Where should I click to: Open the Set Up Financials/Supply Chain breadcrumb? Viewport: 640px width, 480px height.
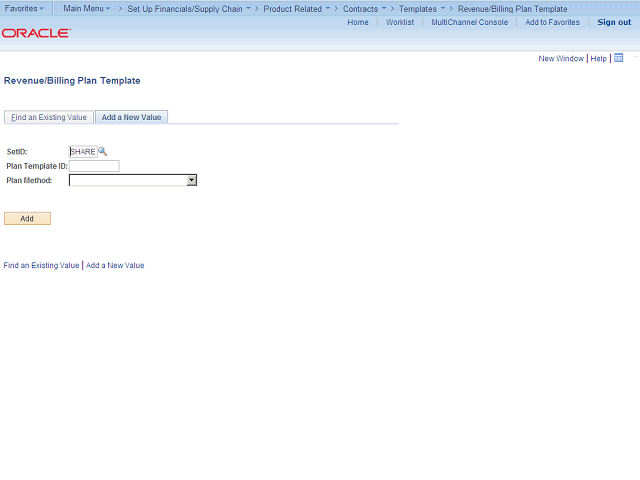click(x=189, y=9)
